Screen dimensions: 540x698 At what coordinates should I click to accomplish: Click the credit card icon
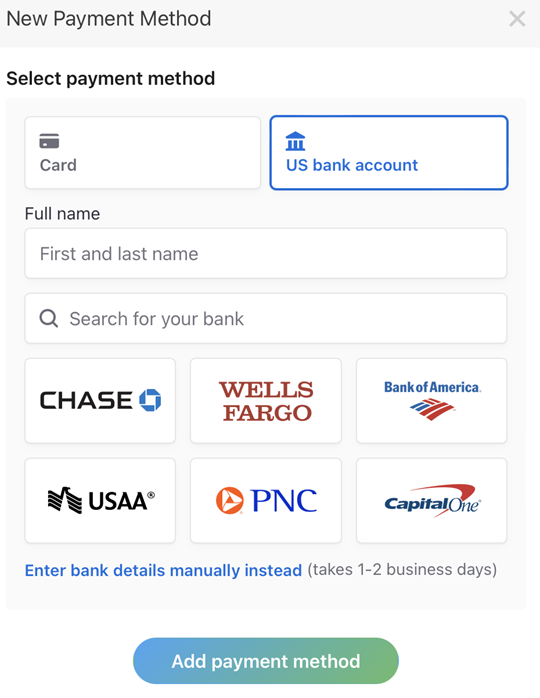pyautogui.click(x=49, y=141)
